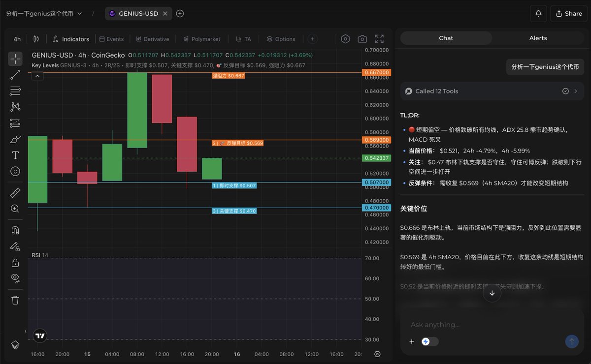The height and width of the screenshot is (364, 591).
Task: Add a new toolbar item with plus
Action: click(312, 39)
